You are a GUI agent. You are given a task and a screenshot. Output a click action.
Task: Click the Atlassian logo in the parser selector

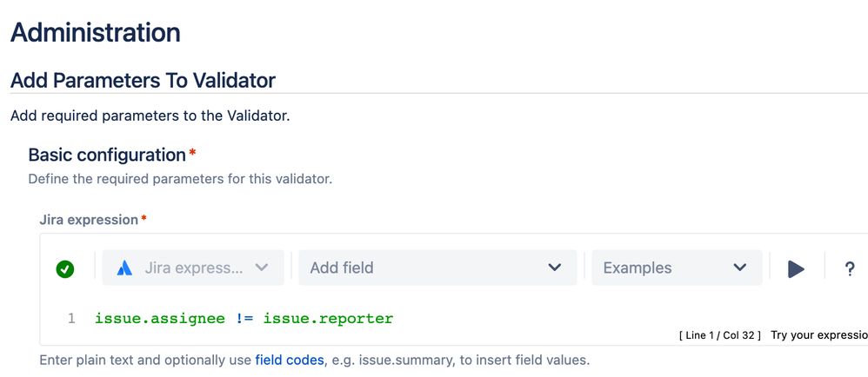pyautogui.click(x=124, y=268)
